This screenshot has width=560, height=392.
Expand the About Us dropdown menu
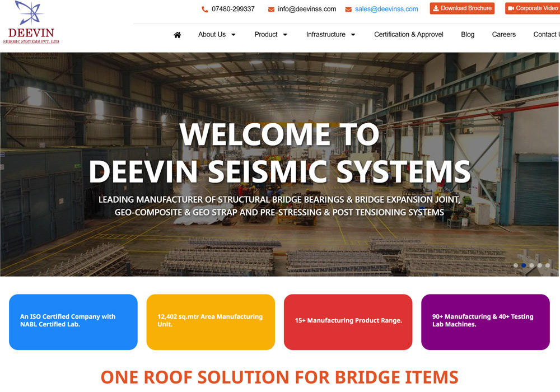click(217, 35)
